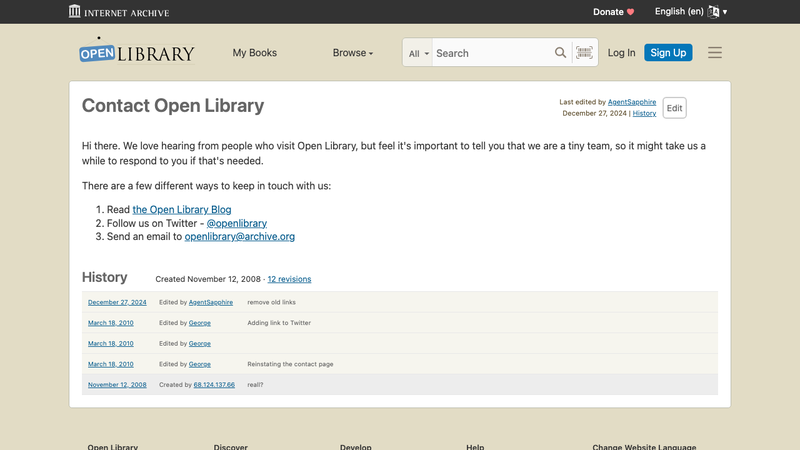Viewport: 800px width, 450px height.
Task: Open the English (en) language dropdown
Action: click(x=691, y=12)
